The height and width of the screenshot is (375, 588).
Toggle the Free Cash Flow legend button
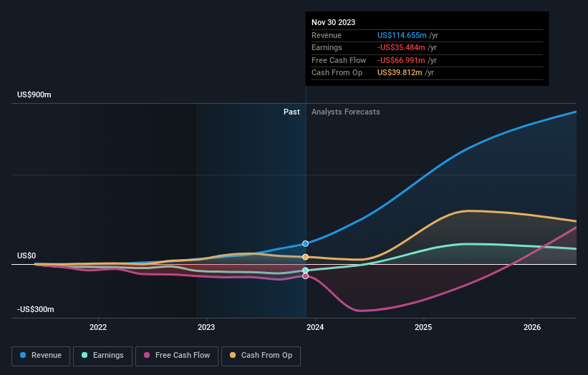[177, 356]
